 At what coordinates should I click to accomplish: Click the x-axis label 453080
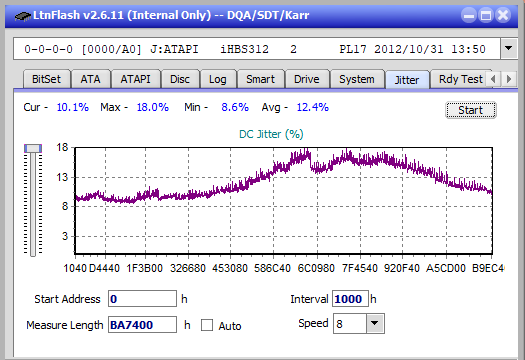pos(230,268)
